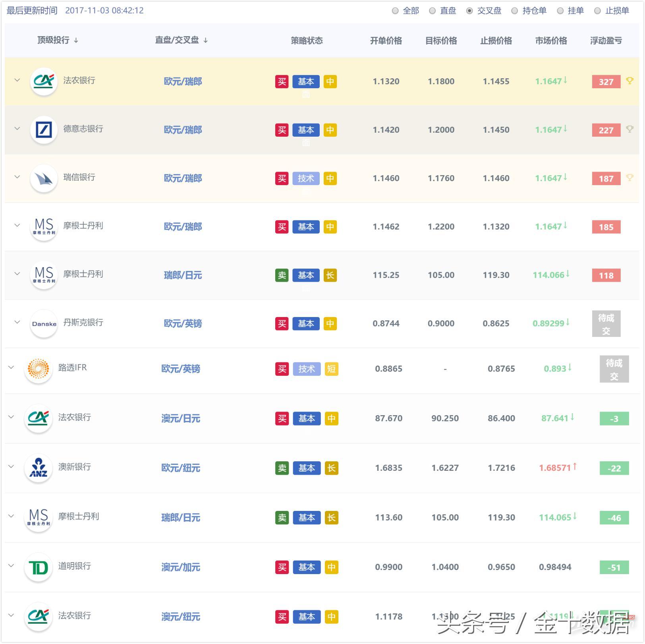Expand the 瑞信银行 row chevron
The width and height of the screenshot is (645, 644).
coord(17,177)
